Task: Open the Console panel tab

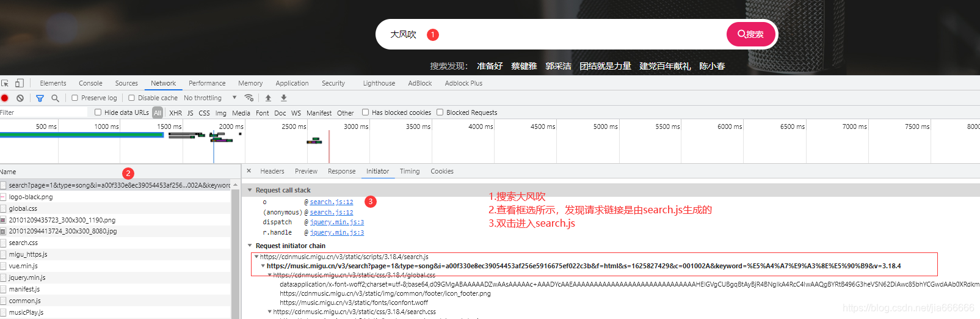Action: [x=90, y=83]
